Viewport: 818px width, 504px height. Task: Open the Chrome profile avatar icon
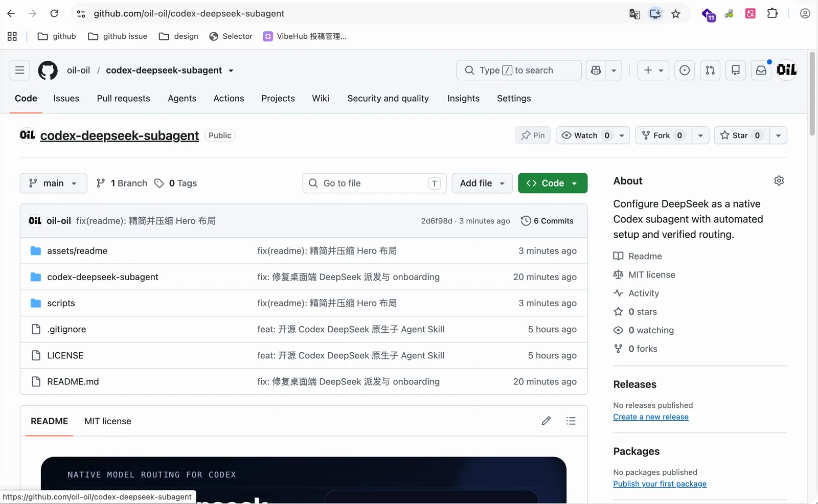tap(805, 14)
